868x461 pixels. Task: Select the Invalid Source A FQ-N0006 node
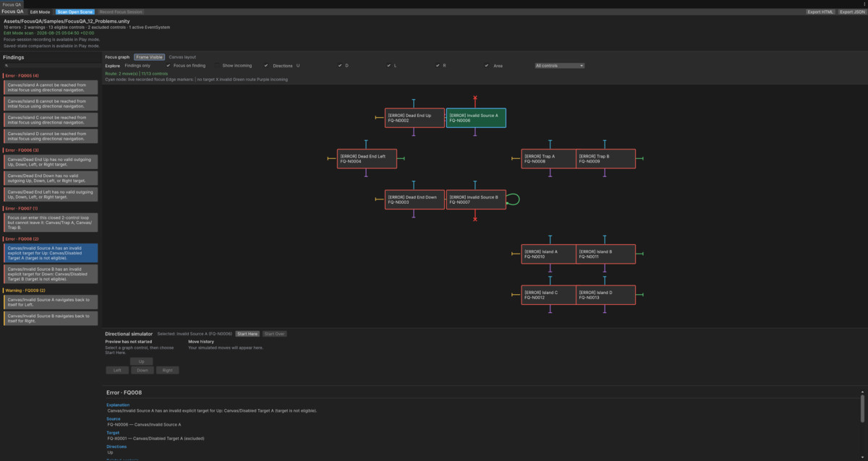pos(476,118)
